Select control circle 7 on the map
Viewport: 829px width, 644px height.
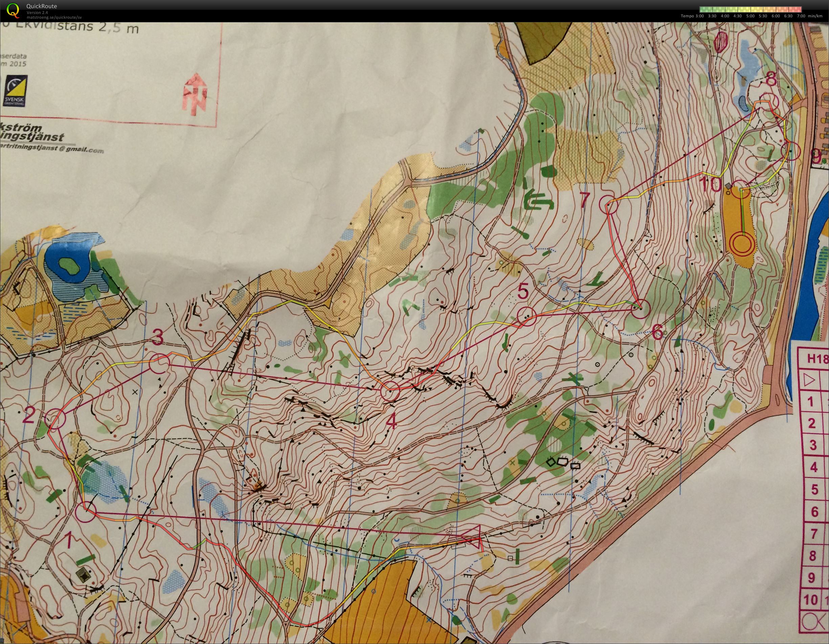pyautogui.click(x=608, y=205)
